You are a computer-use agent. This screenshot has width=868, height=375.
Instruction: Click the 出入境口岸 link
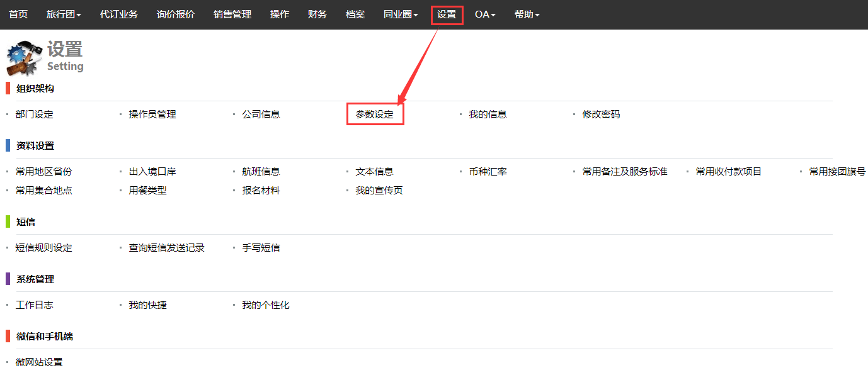[152, 172]
